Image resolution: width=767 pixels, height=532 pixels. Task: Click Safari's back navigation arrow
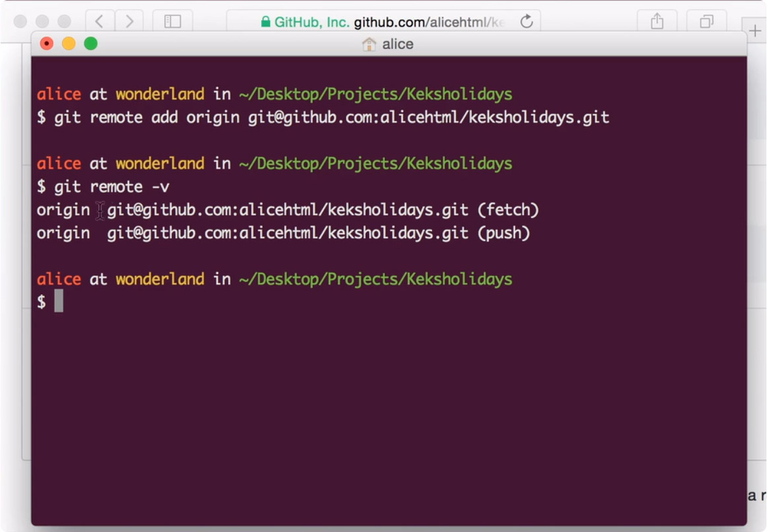click(x=99, y=22)
